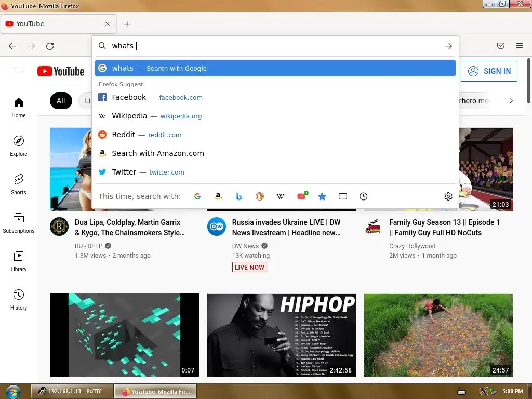532x399 pixels.
Task: Open the koi fish pond thumbnail
Action: [438, 335]
